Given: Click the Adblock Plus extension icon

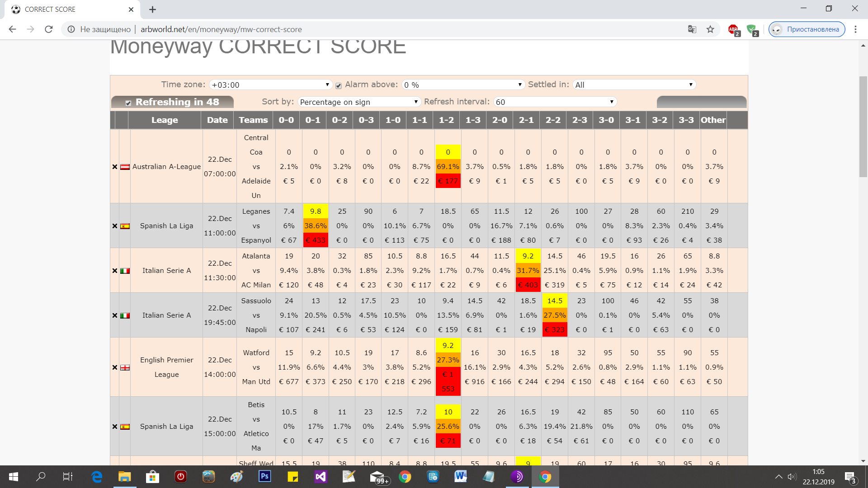Looking at the screenshot, I should click(733, 29).
